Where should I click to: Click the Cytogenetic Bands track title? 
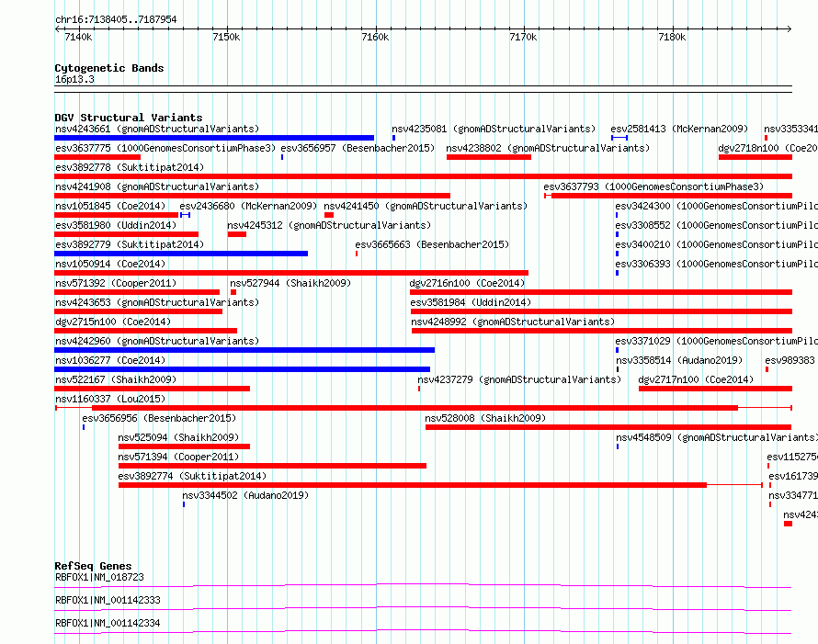point(109,68)
